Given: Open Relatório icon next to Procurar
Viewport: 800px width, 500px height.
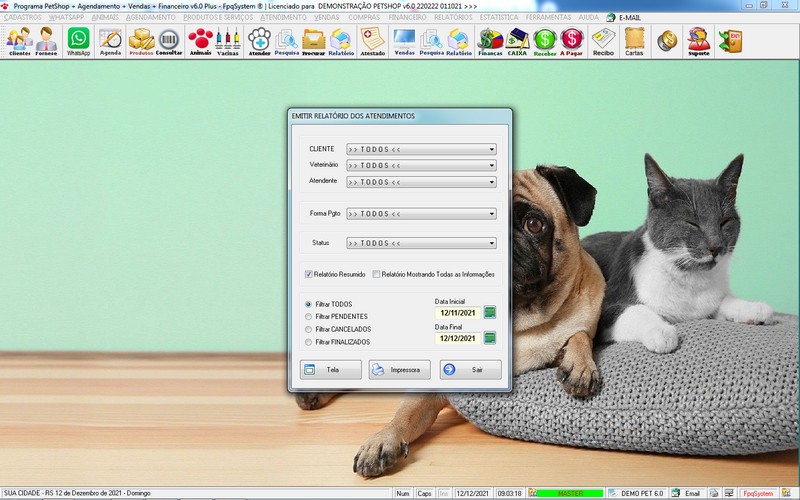Looking at the screenshot, I should 341,41.
